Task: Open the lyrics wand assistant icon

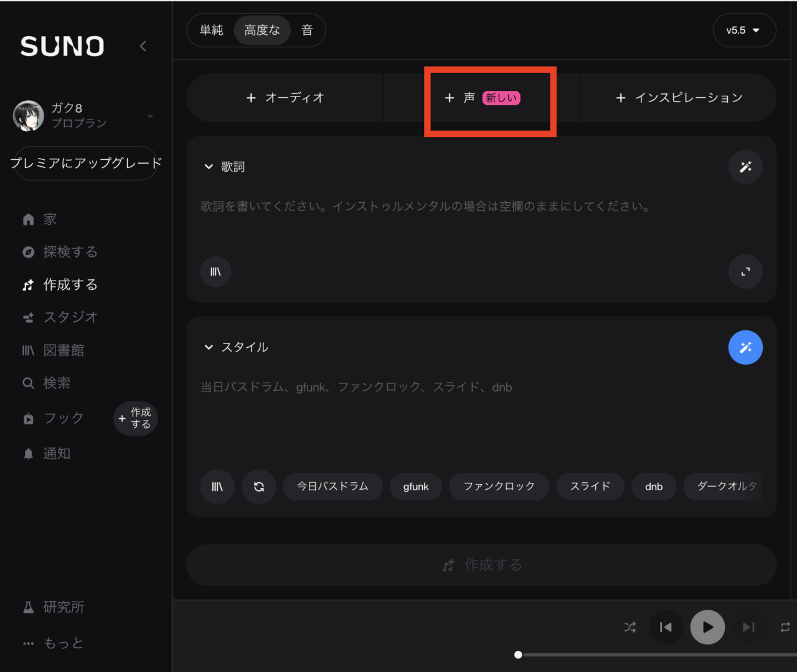Action: (x=745, y=167)
